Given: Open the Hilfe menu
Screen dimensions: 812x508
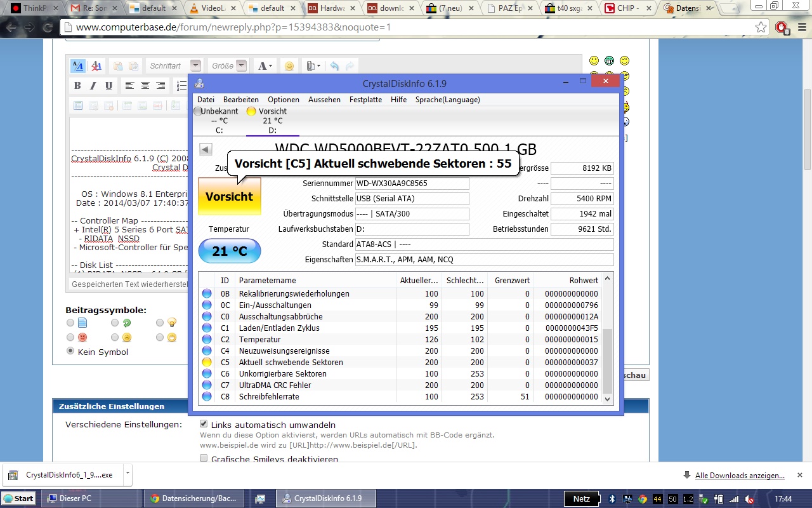Looking at the screenshot, I should point(399,100).
